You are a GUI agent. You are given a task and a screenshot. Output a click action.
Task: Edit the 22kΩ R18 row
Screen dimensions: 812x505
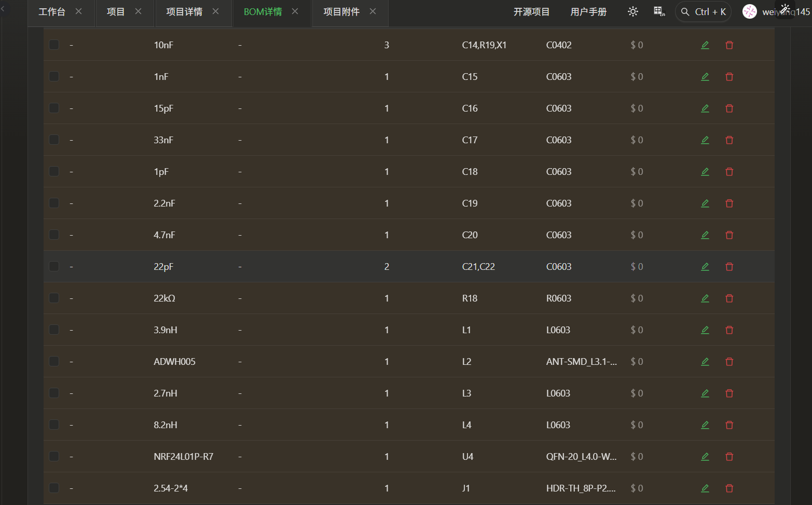(705, 298)
